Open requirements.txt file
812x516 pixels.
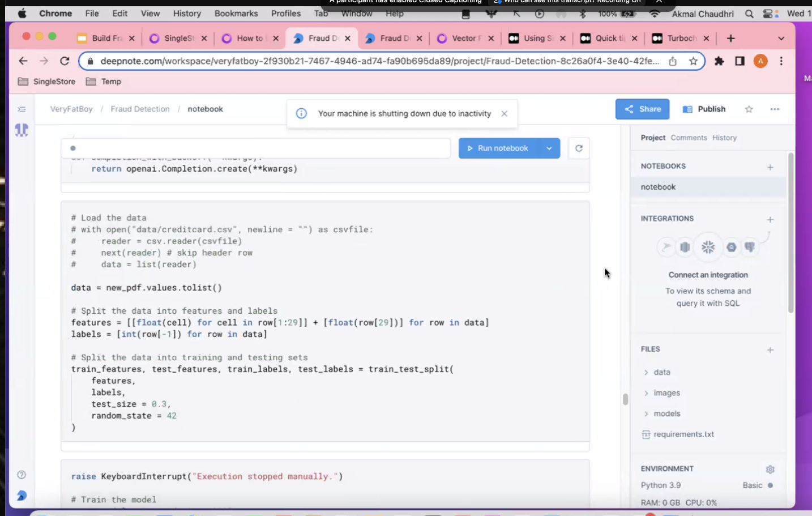pos(683,434)
